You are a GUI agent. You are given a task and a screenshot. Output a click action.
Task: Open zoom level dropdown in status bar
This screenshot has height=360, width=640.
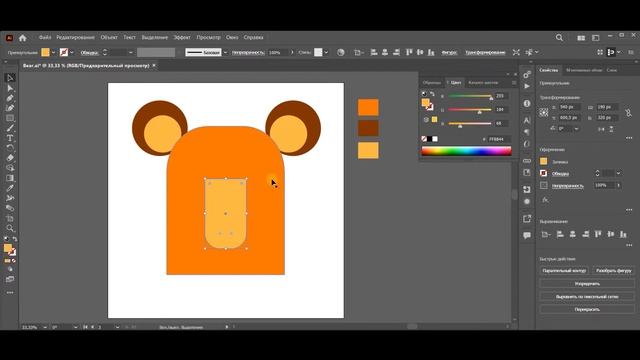coord(44,327)
